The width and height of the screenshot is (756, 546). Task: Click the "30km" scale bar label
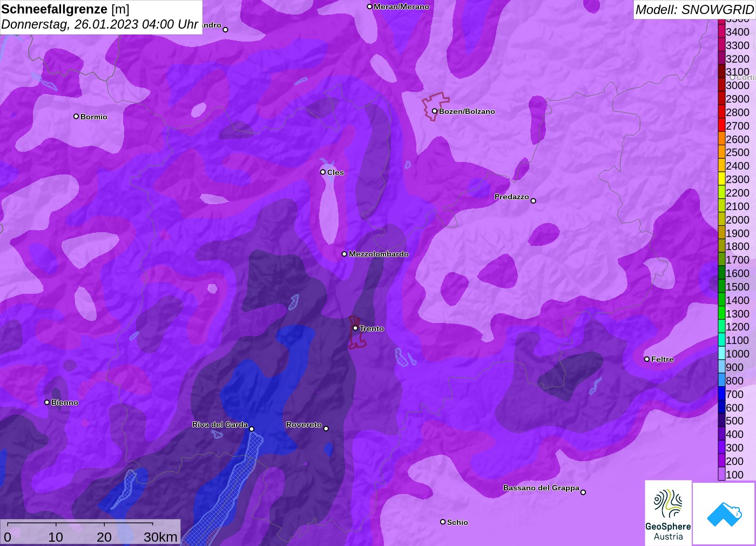pyautogui.click(x=160, y=537)
